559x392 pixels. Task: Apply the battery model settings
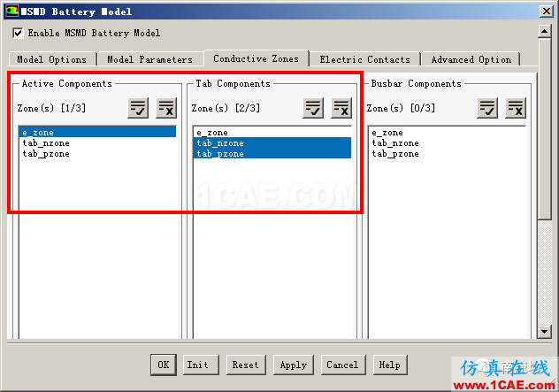[294, 365]
